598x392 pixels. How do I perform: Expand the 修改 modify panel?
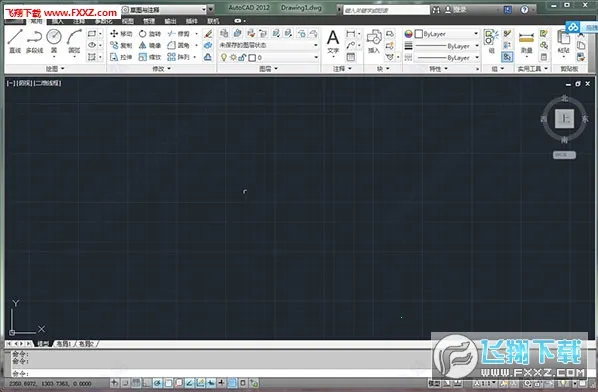pos(161,69)
